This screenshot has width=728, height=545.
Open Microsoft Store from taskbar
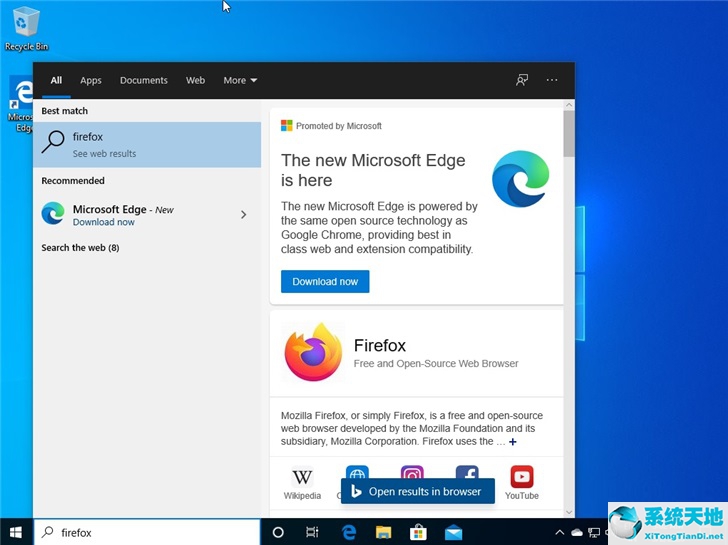point(418,532)
